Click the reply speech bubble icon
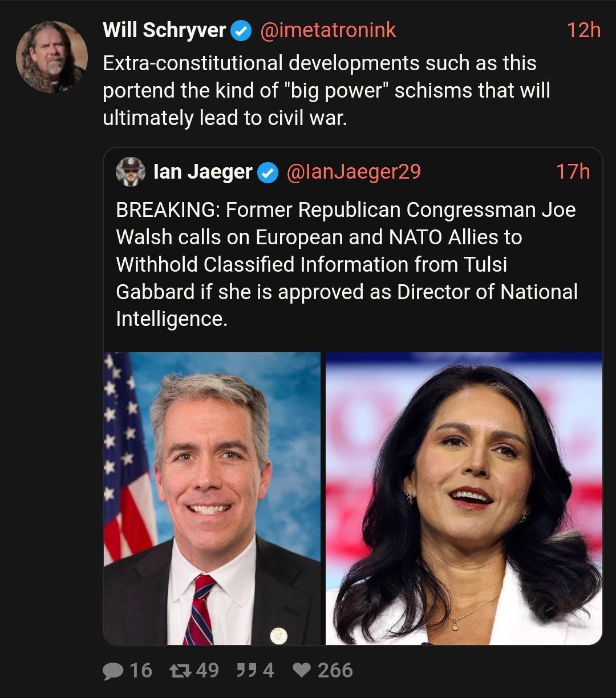 click(x=113, y=671)
